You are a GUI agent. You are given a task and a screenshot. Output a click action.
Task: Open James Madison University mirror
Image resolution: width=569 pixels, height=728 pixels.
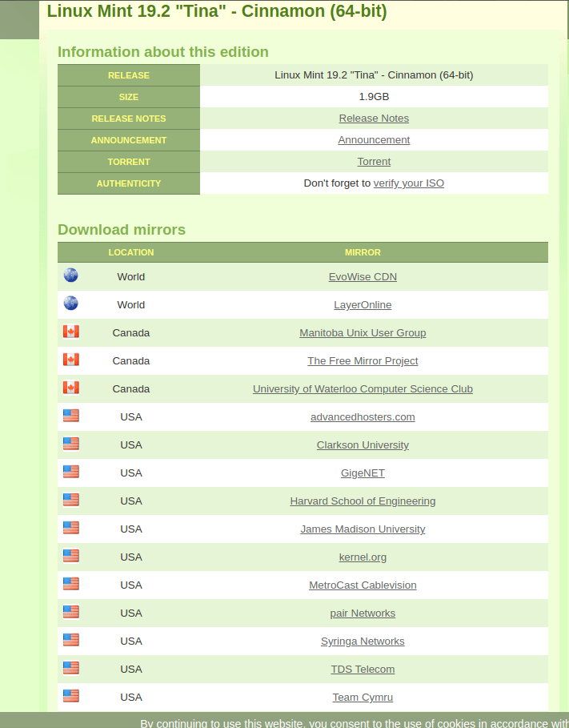tap(363, 529)
